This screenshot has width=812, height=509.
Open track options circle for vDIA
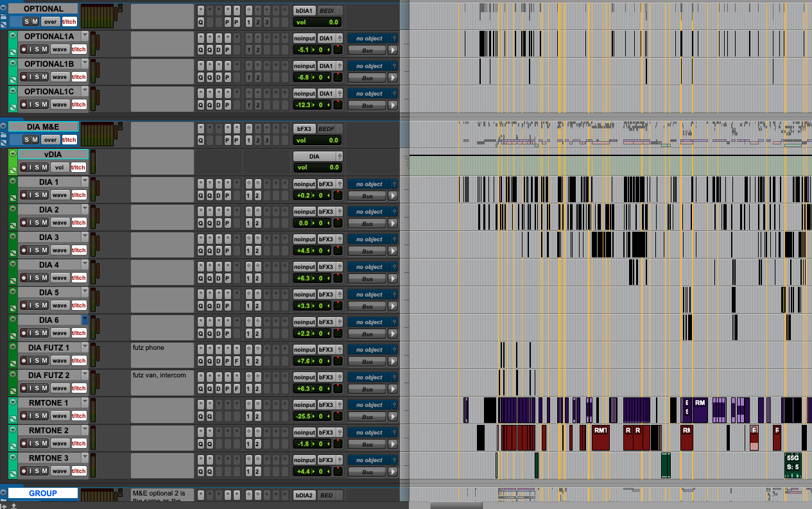13,154
